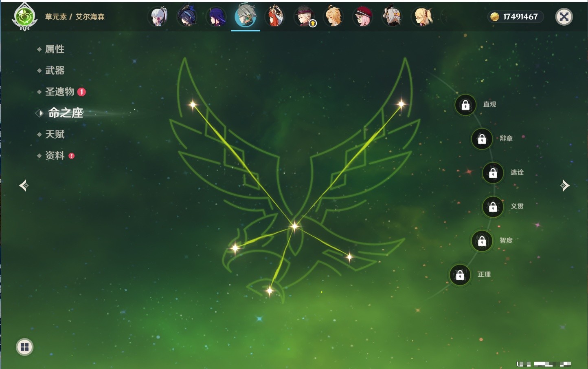
Task: Select the blonde ponytail character avatar
Action: coord(422,17)
